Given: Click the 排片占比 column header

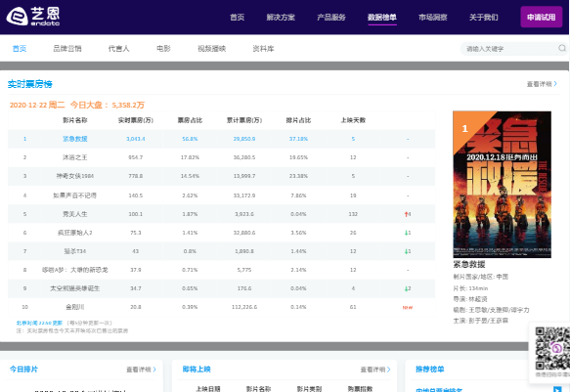Looking at the screenshot, I should click(298, 120).
